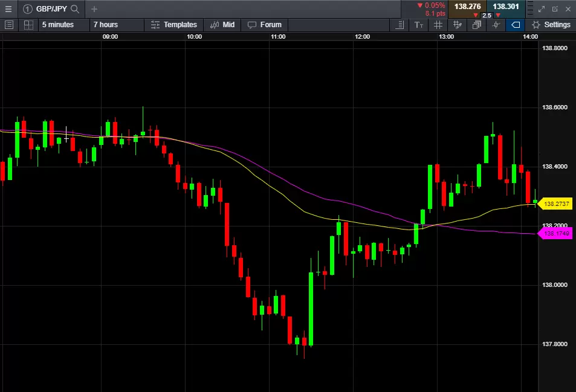Click the volume/depth histogram icon
The width and height of the screenshot is (576, 392).
(400, 25)
